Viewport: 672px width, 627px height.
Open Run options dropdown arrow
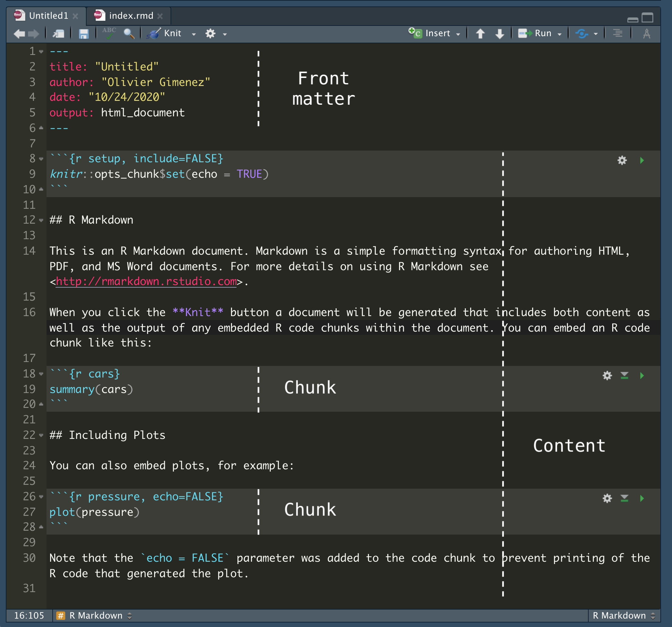tap(560, 34)
